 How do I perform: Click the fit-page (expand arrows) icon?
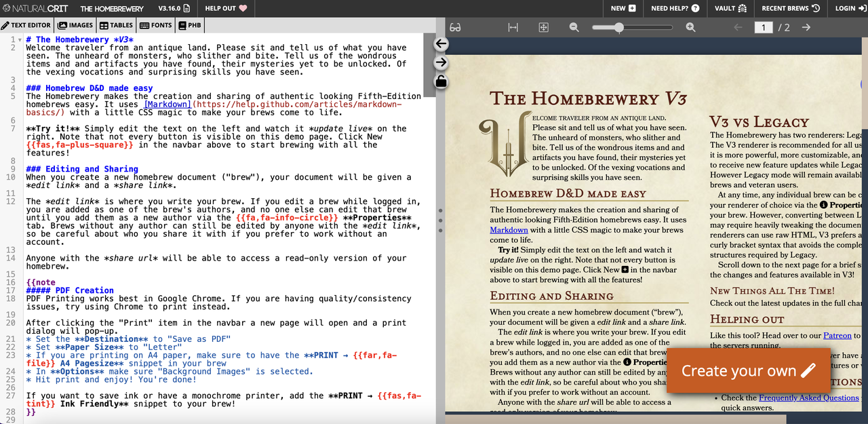(543, 27)
